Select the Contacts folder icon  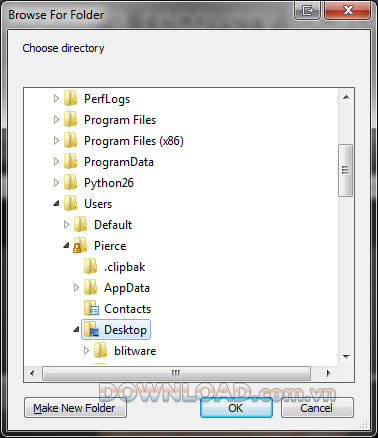pos(91,309)
